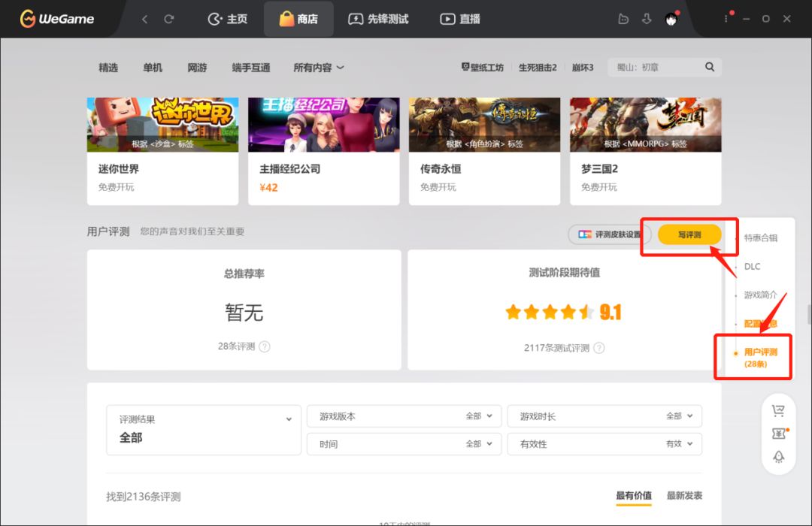The image size is (812, 526).
Task: Go back with the back arrow
Action: click(144, 19)
